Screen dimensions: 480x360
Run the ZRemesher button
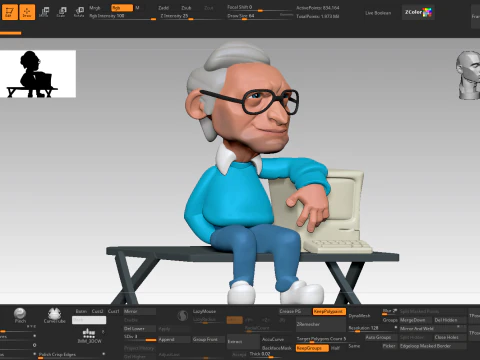click(x=321, y=324)
